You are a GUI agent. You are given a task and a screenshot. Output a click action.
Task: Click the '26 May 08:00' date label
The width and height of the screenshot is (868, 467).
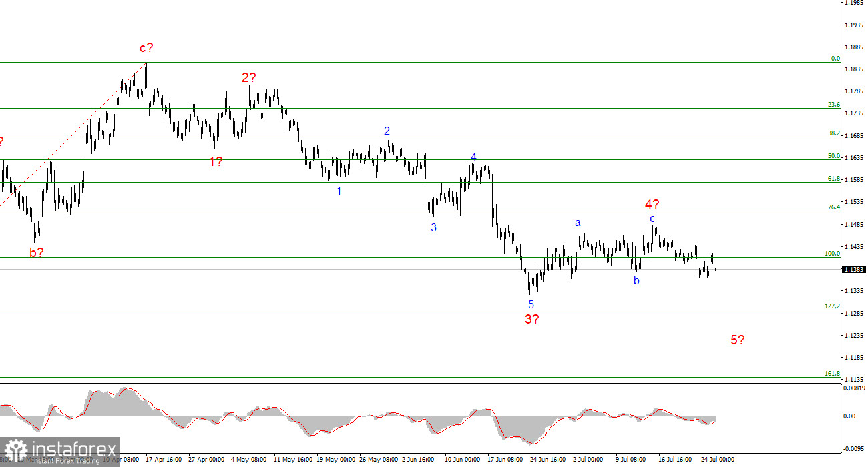click(x=379, y=460)
